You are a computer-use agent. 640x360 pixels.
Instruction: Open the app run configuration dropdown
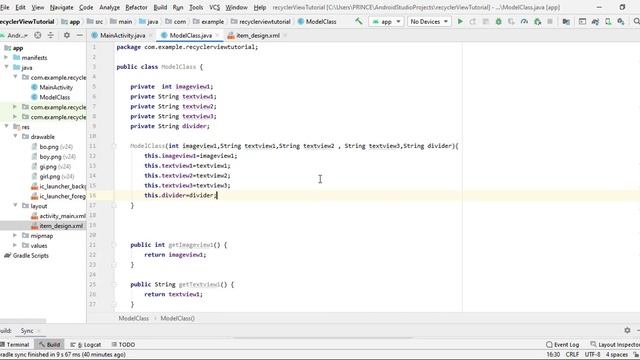coord(386,21)
